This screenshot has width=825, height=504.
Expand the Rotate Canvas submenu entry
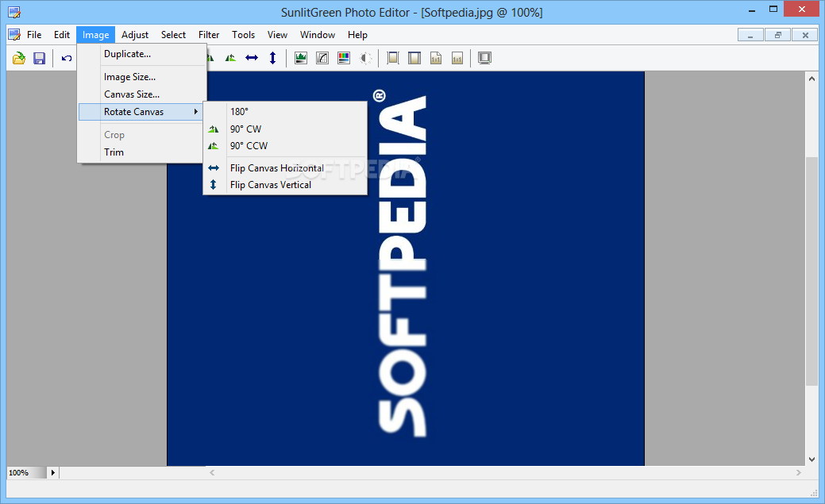tap(141, 112)
